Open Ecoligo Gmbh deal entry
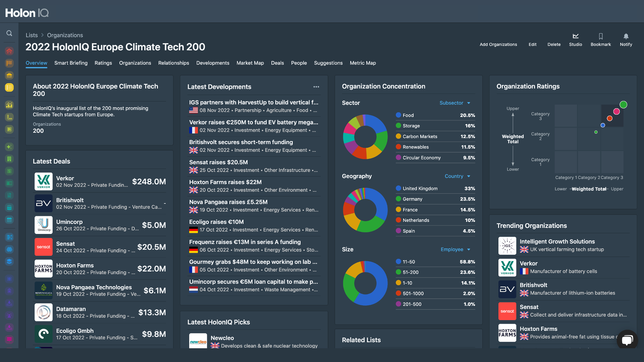Screen dimensions: 644x362 coord(100,334)
